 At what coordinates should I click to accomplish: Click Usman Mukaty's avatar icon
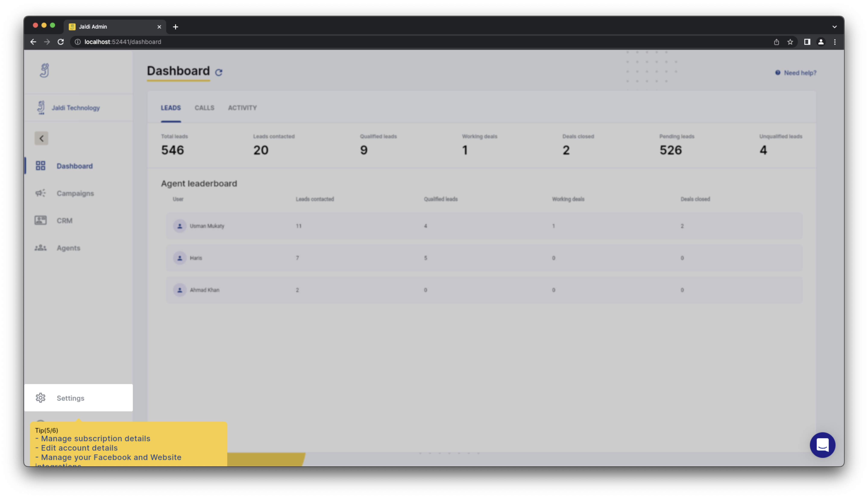[x=180, y=226]
